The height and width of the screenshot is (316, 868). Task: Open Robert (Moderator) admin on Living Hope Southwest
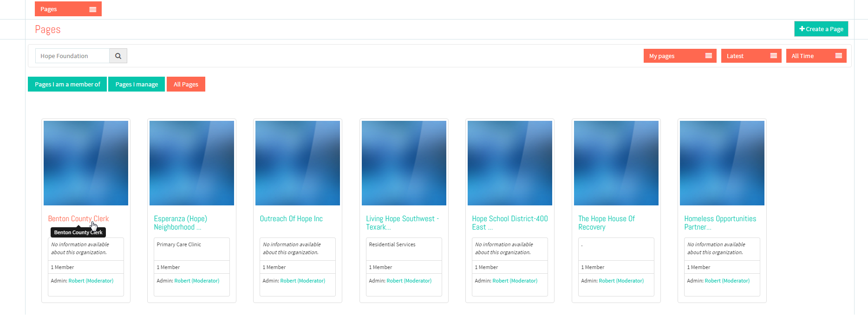click(409, 281)
